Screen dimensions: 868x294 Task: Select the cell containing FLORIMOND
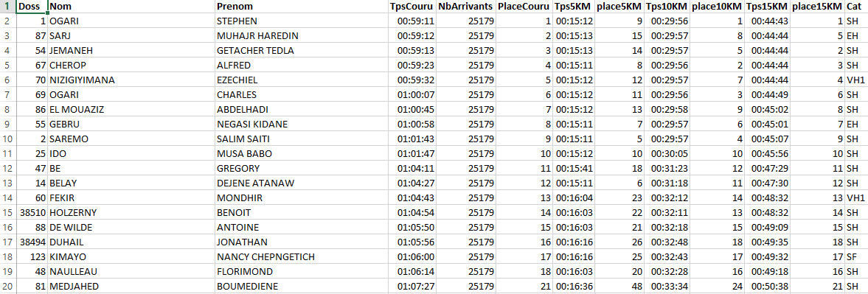pyautogui.click(x=302, y=271)
